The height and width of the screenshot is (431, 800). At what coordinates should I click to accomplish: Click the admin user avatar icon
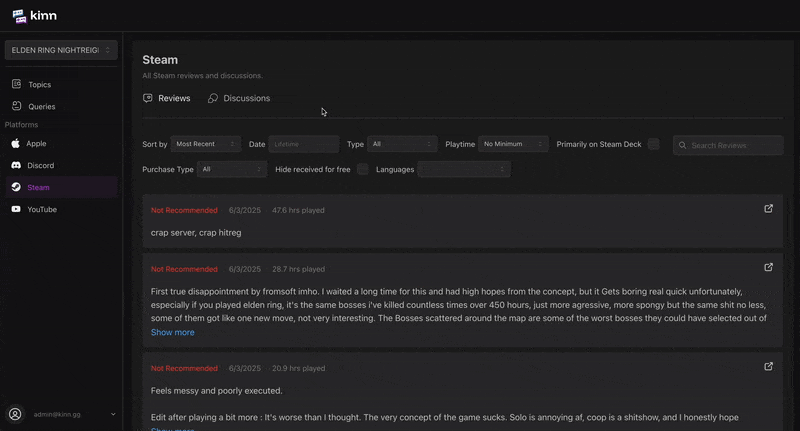pyautogui.click(x=15, y=414)
